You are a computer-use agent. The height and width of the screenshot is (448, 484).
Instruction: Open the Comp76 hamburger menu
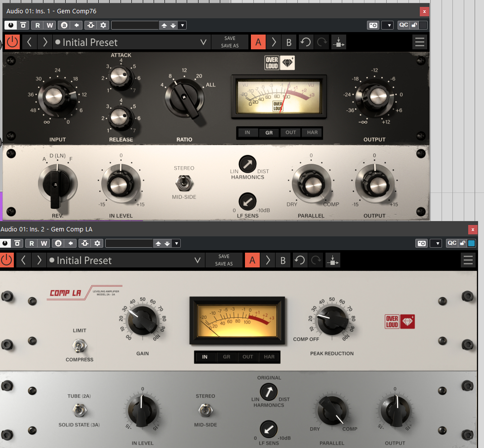click(420, 42)
